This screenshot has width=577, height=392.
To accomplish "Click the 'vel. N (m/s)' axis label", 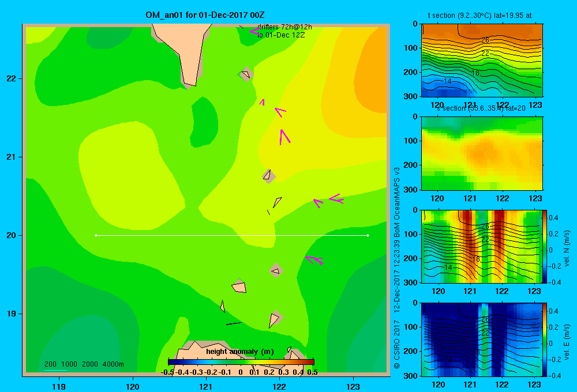I will click(567, 248).
